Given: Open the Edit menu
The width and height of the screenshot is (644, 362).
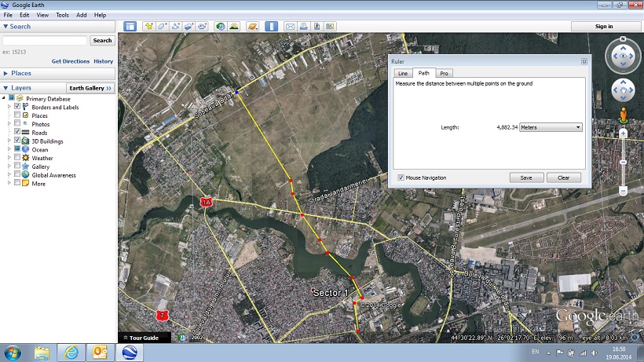Looking at the screenshot, I should (x=24, y=15).
